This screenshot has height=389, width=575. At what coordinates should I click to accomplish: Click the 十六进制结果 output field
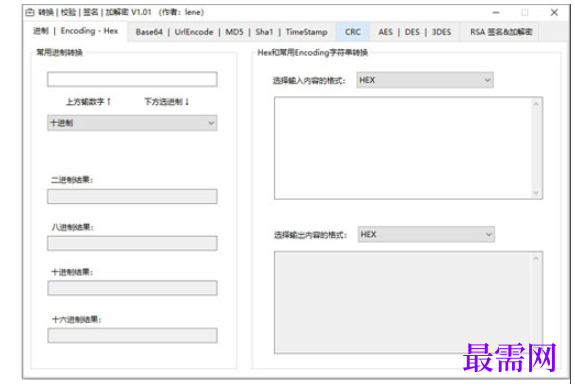132,335
